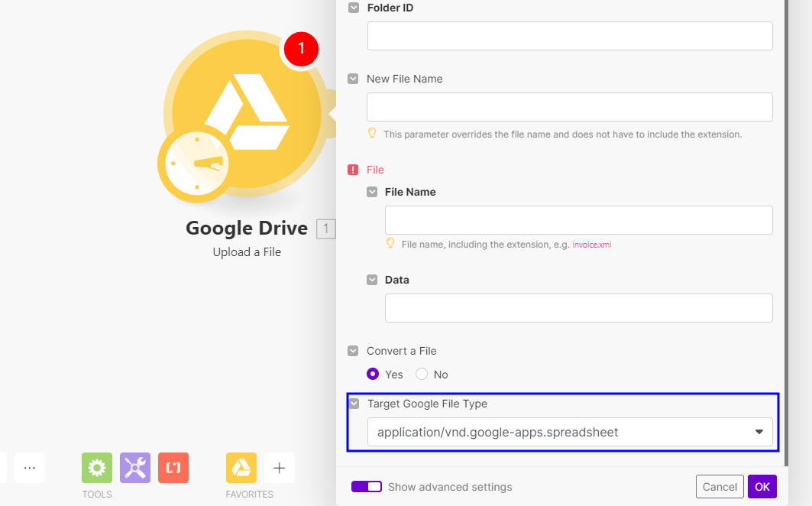Click module order number 1 box

(x=325, y=229)
